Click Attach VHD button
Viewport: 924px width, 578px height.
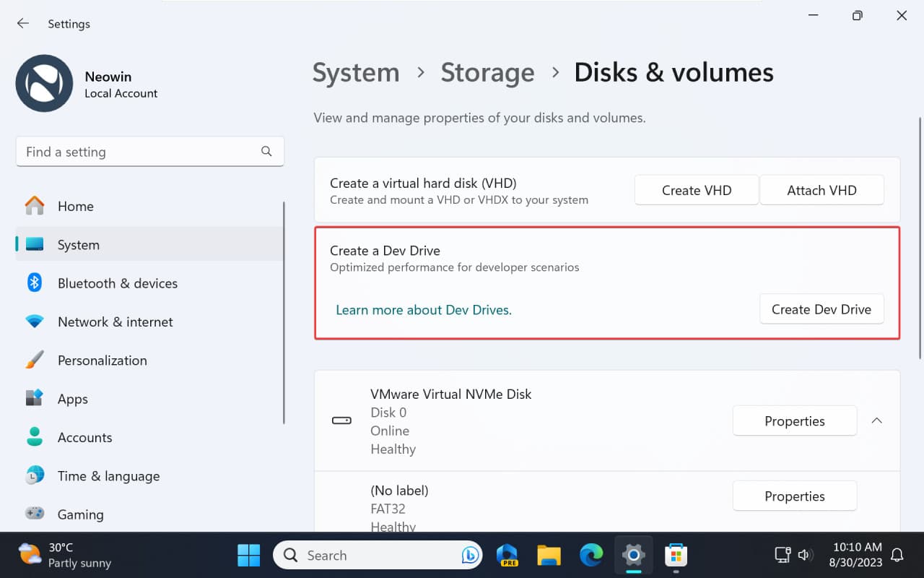click(821, 189)
